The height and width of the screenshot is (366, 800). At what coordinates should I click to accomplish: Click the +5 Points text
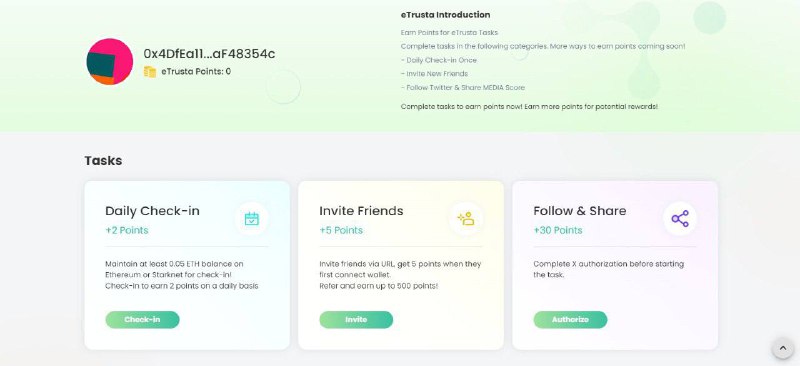pyautogui.click(x=341, y=230)
